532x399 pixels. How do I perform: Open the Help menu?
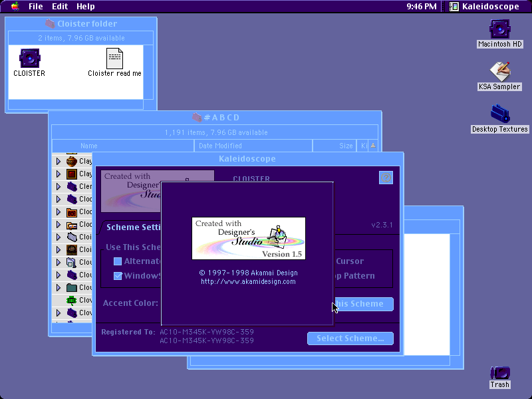[x=86, y=7]
